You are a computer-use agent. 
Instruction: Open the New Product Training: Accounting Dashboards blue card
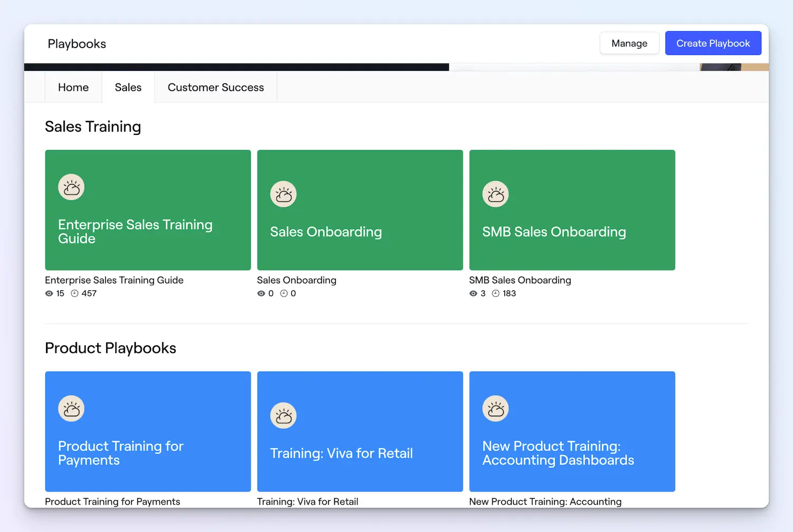coord(572,432)
